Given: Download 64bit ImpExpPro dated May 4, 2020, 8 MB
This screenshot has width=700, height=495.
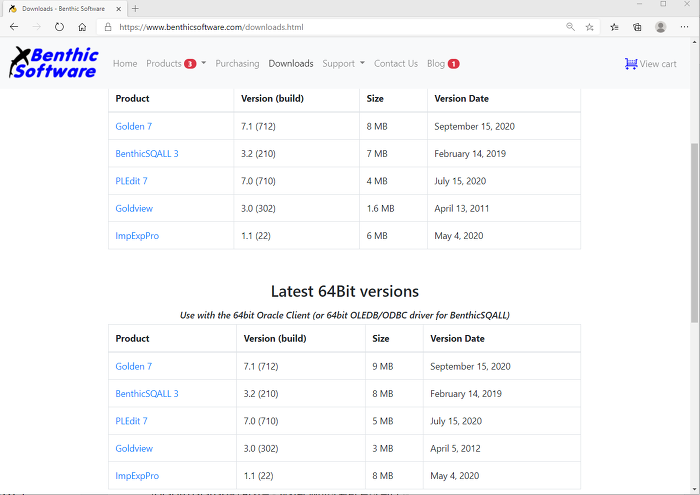Looking at the screenshot, I should coord(137,476).
